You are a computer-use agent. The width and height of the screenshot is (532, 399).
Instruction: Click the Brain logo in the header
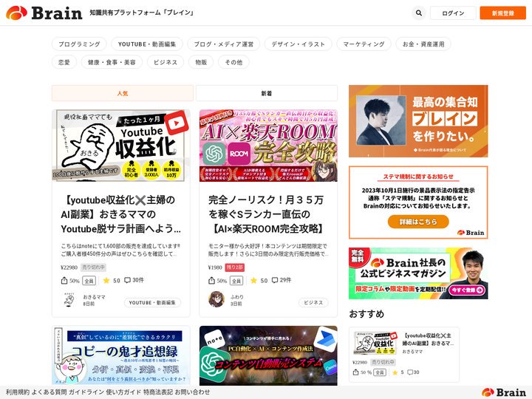(44, 13)
